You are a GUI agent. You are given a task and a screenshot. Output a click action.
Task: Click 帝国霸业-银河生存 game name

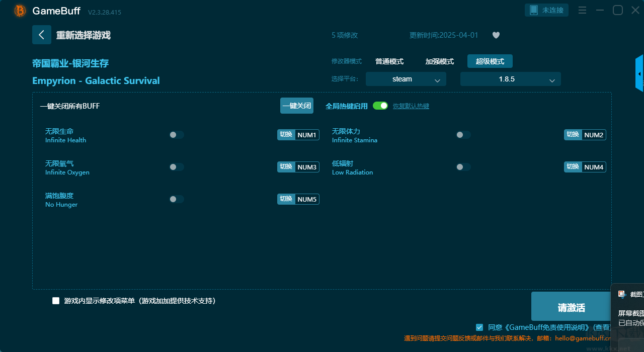click(x=70, y=63)
